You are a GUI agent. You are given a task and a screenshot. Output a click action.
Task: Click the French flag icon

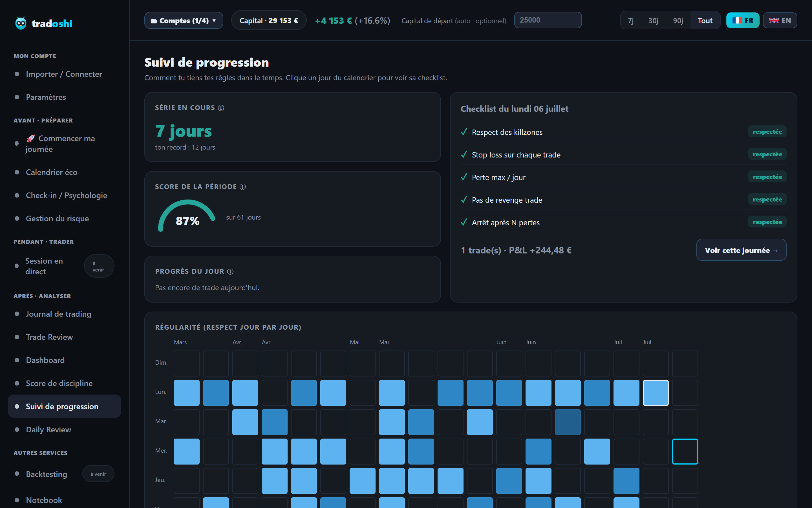tap(737, 21)
